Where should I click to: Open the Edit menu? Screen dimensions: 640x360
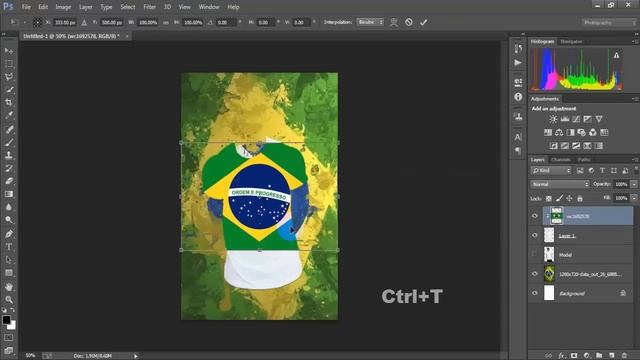[x=43, y=7]
